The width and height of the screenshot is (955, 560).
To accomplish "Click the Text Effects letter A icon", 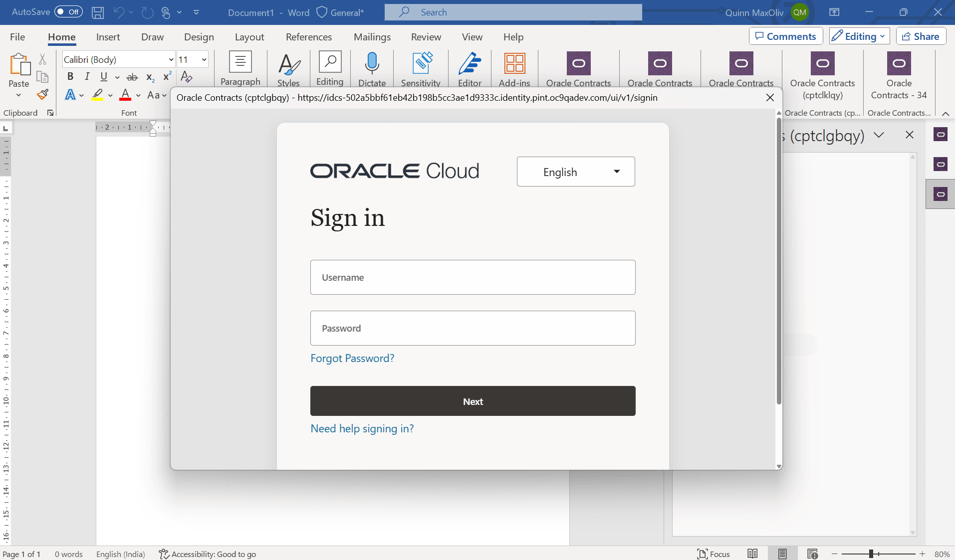I will pos(70,94).
